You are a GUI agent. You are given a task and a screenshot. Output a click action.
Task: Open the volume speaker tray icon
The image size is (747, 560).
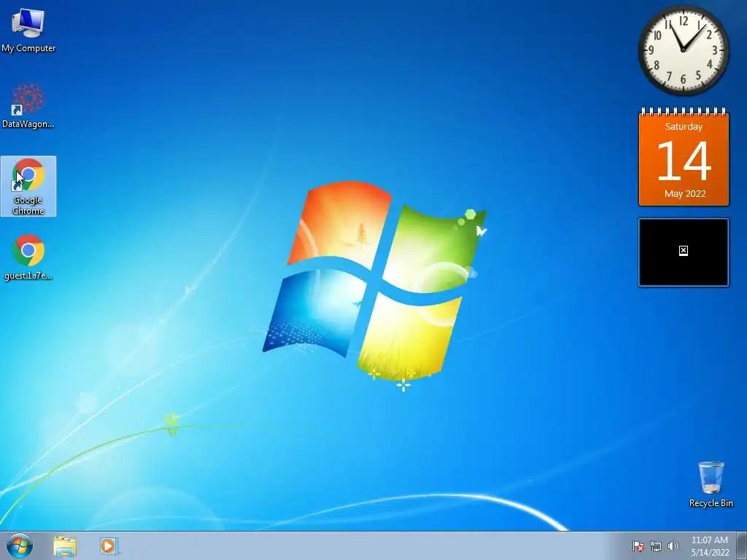point(673,546)
